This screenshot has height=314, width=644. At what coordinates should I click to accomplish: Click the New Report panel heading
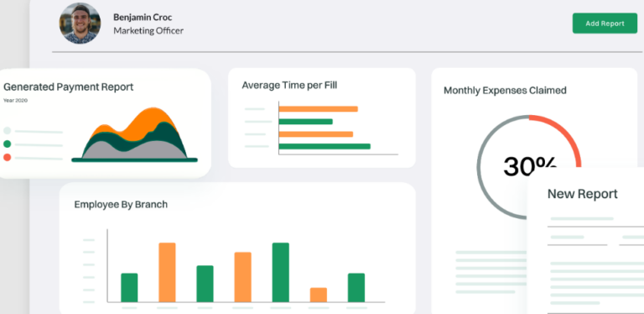[x=583, y=194]
